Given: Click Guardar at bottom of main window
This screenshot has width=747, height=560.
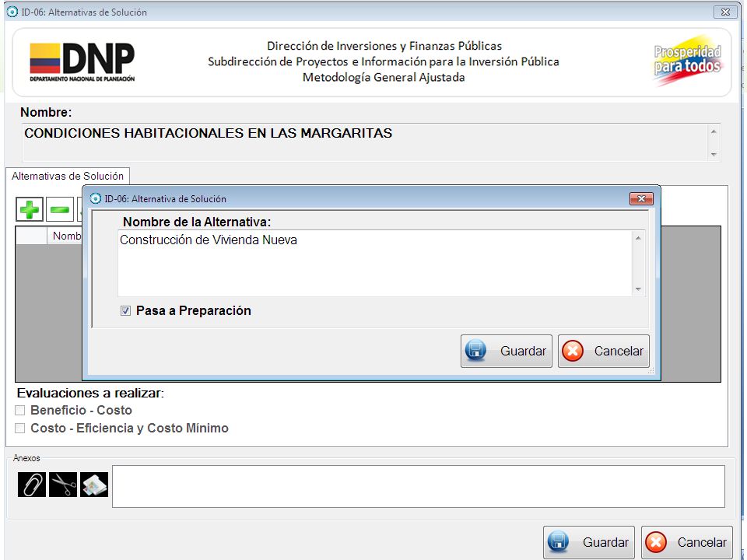Looking at the screenshot, I should coord(589,542).
